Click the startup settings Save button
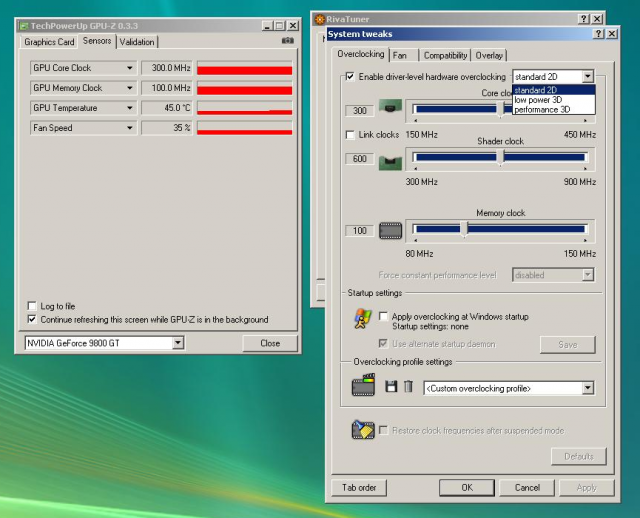 point(567,345)
